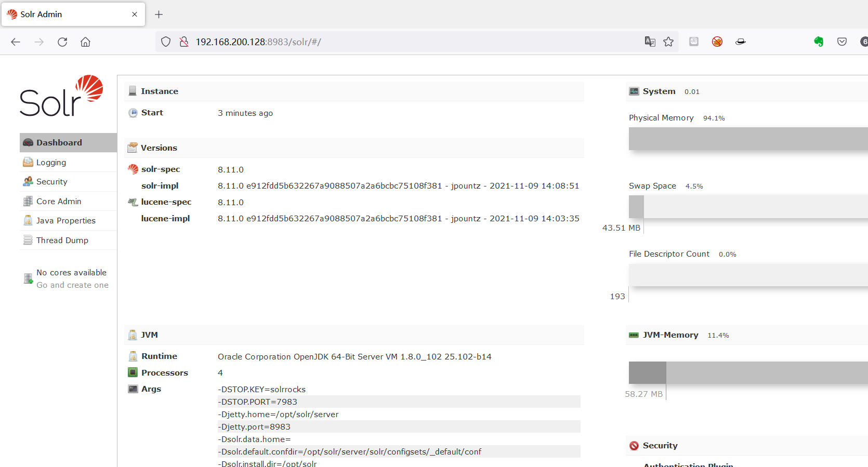Click the tracking protection shield icon
Screen dimensions: 868x467
[x=166, y=42]
